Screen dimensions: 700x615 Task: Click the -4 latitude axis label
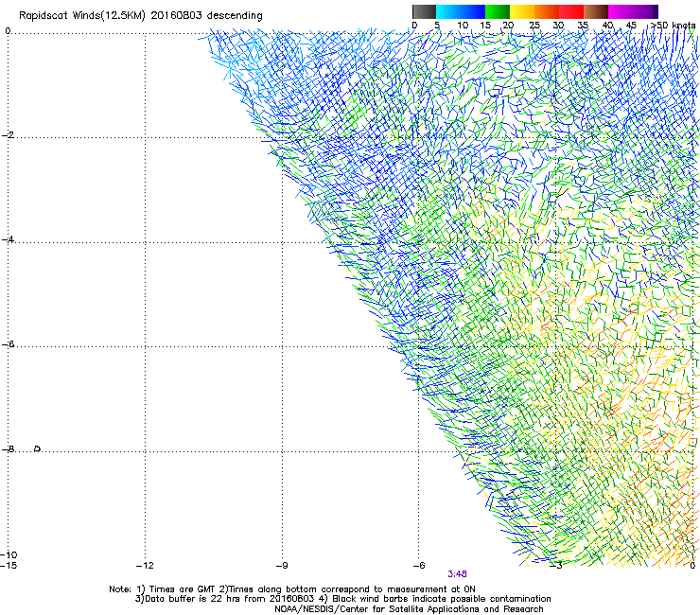(8, 239)
